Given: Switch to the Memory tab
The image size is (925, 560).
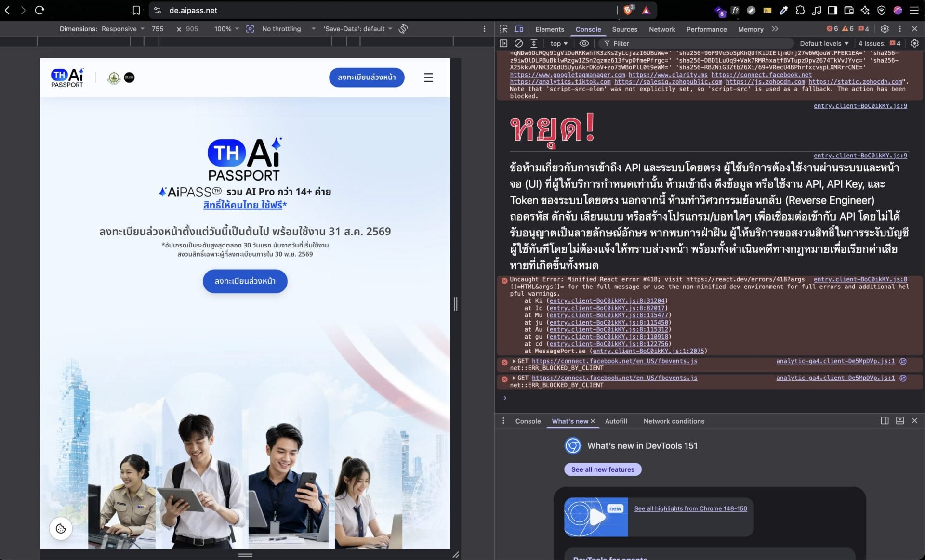Looking at the screenshot, I should 751,29.
